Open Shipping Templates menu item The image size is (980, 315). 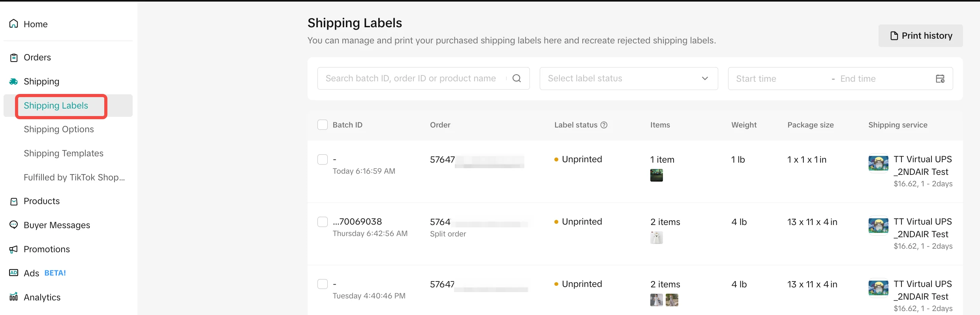point(64,154)
